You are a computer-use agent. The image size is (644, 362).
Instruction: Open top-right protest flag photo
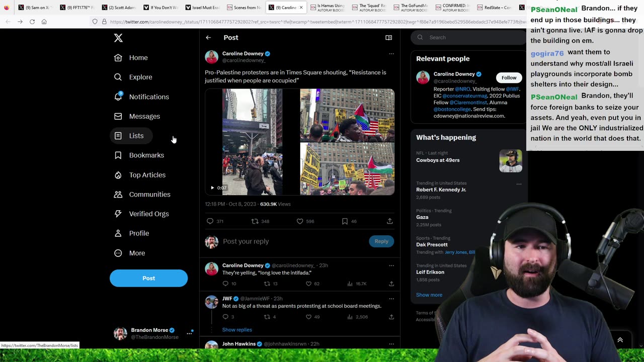[347, 115]
